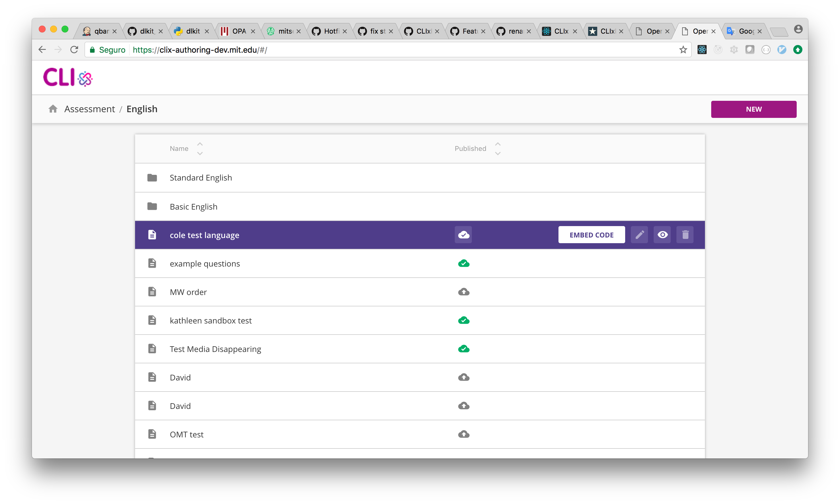Preview assessment with the eye icon

pyautogui.click(x=662, y=235)
